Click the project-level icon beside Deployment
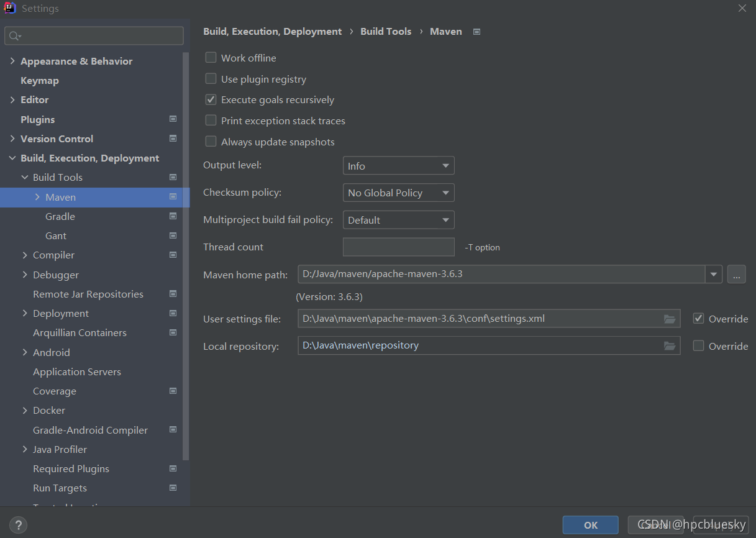Viewport: 756px width, 538px height. pyautogui.click(x=173, y=313)
